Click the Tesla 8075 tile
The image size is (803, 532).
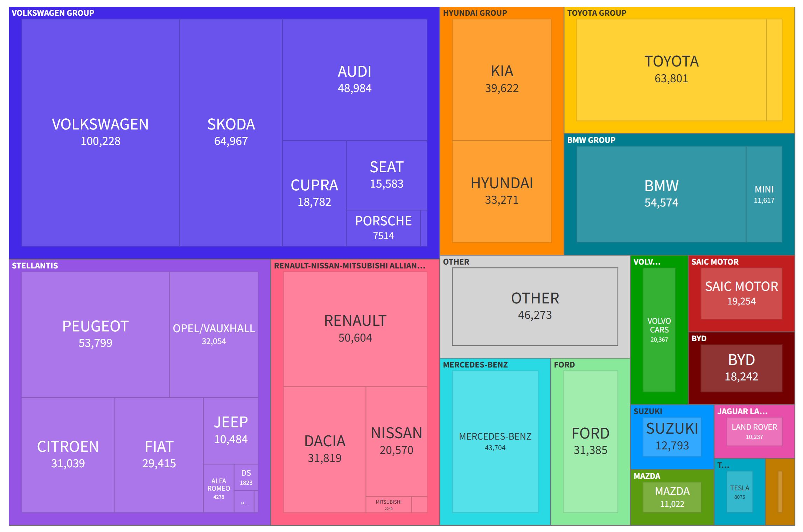tap(739, 491)
